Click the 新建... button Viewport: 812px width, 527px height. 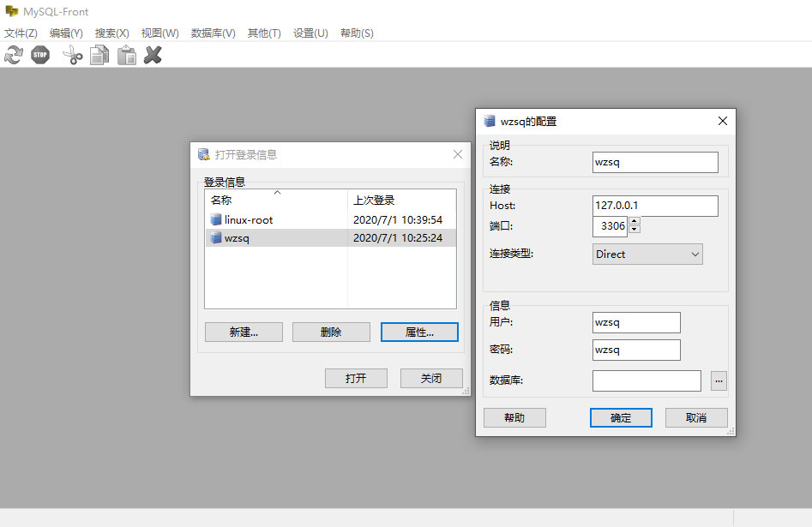click(244, 332)
